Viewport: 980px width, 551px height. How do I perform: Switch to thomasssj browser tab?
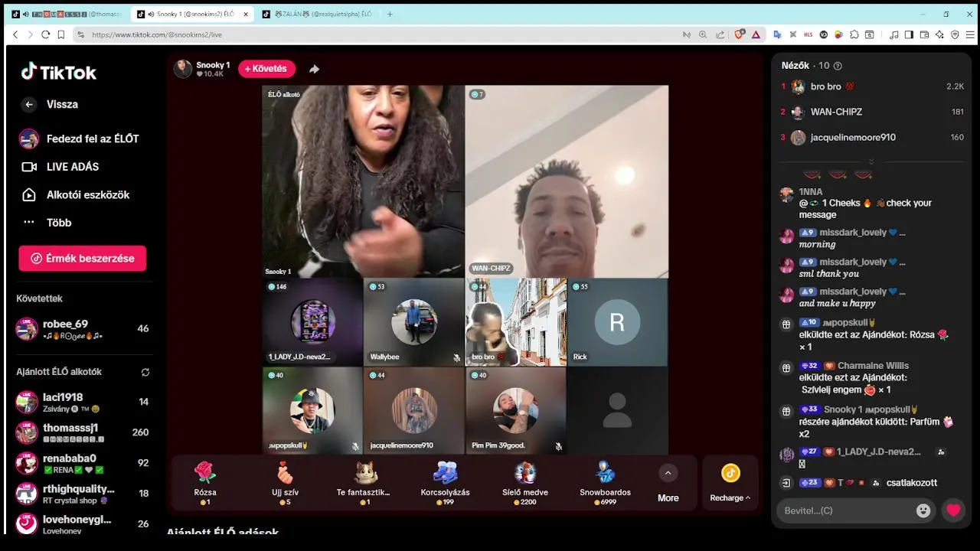coord(66,14)
